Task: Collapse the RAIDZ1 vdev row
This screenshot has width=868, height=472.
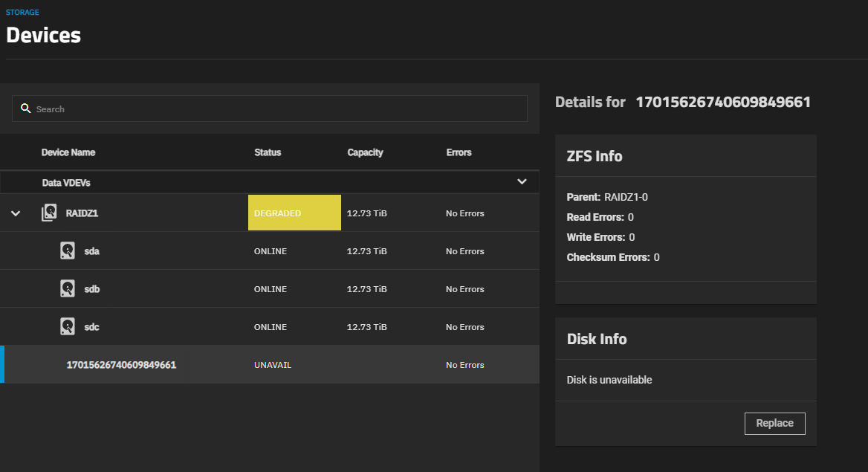Action: (16, 213)
